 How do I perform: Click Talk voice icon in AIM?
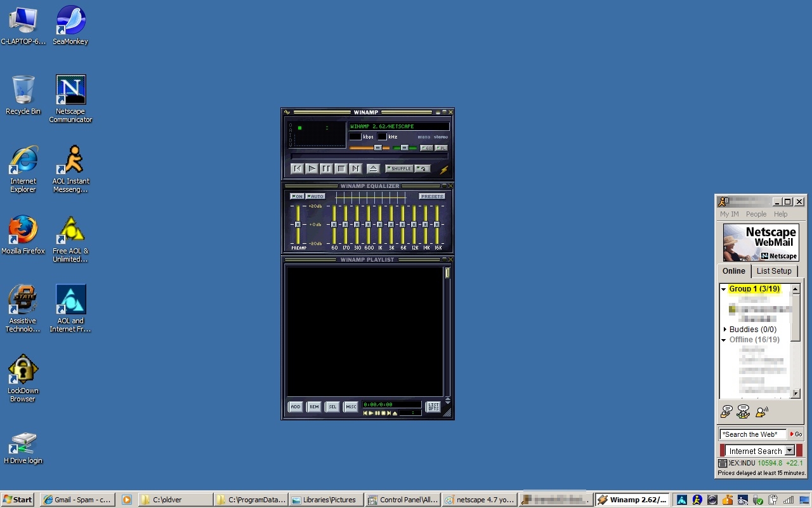point(762,412)
